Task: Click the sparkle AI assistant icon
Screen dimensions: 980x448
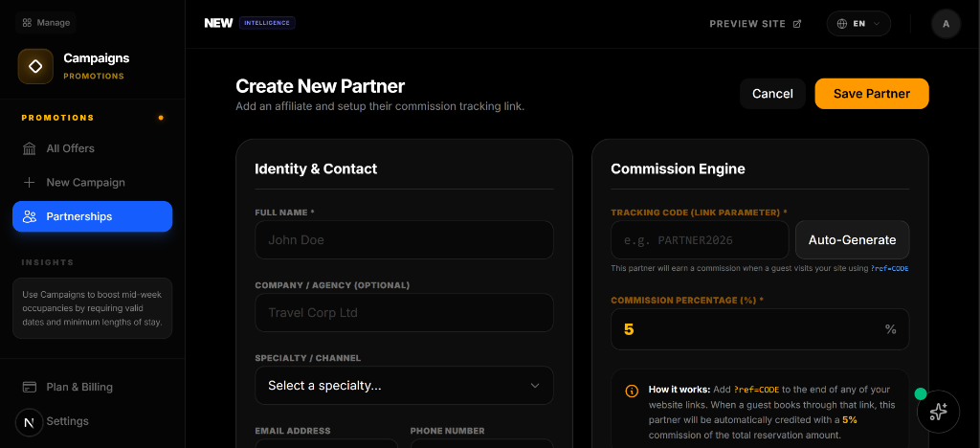Action: coord(938,412)
